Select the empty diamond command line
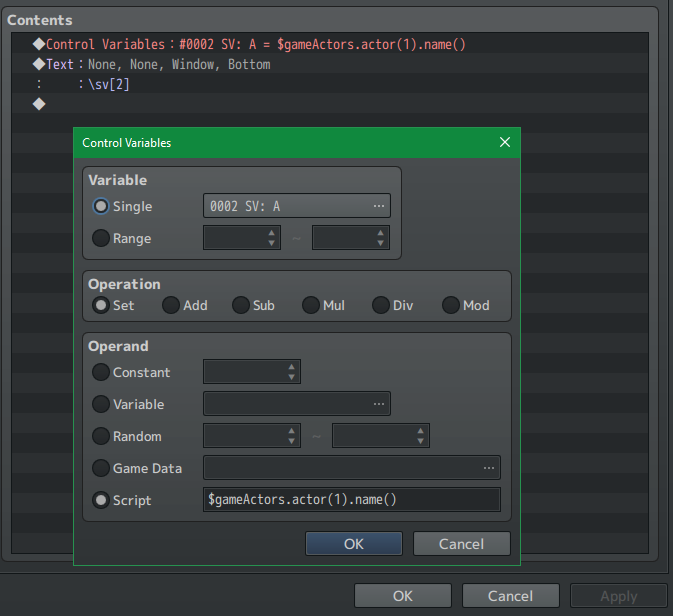The width and height of the screenshot is (673, 616). pos(330,104)
